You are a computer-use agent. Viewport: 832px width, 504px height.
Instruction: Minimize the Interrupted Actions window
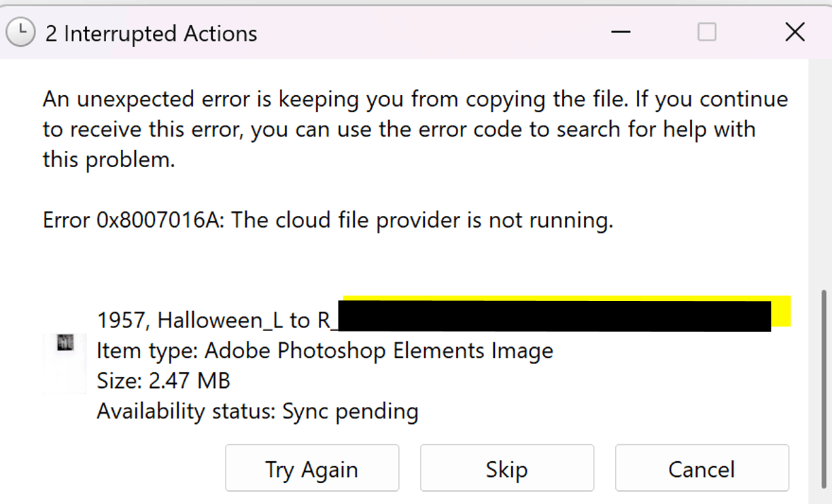tap(621, 32)
